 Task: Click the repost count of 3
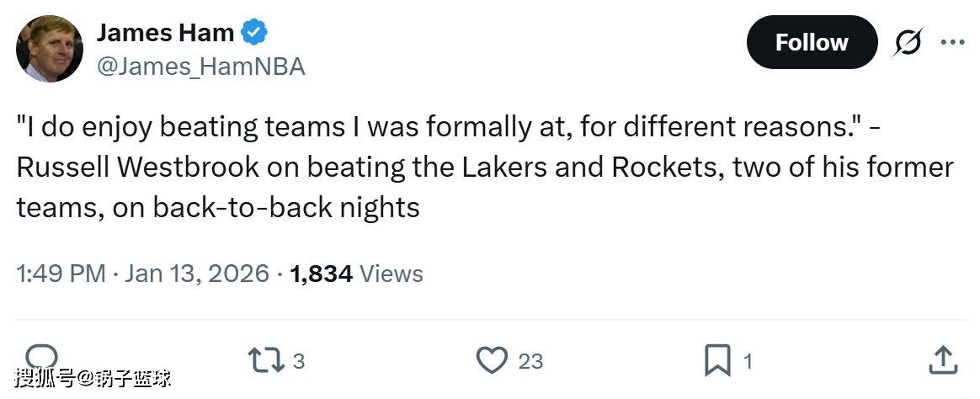pos(298,362)
